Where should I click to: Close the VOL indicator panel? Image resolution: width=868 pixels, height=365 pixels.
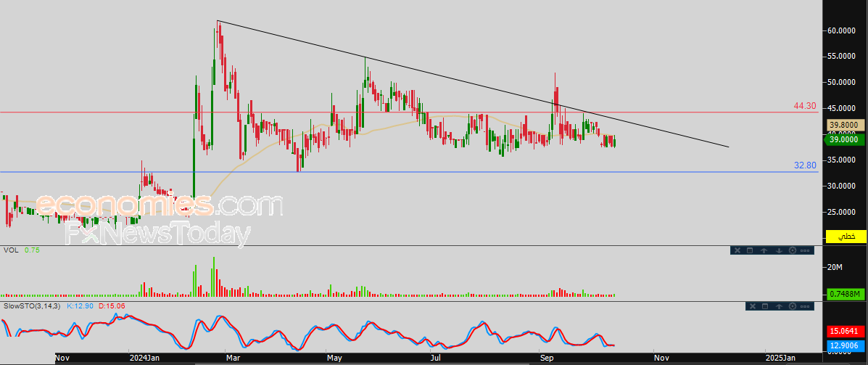tap(737, 250)
